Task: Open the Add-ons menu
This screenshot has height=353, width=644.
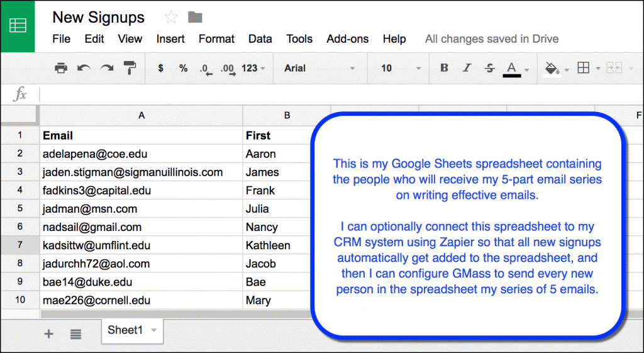Action: click(347, 39)
